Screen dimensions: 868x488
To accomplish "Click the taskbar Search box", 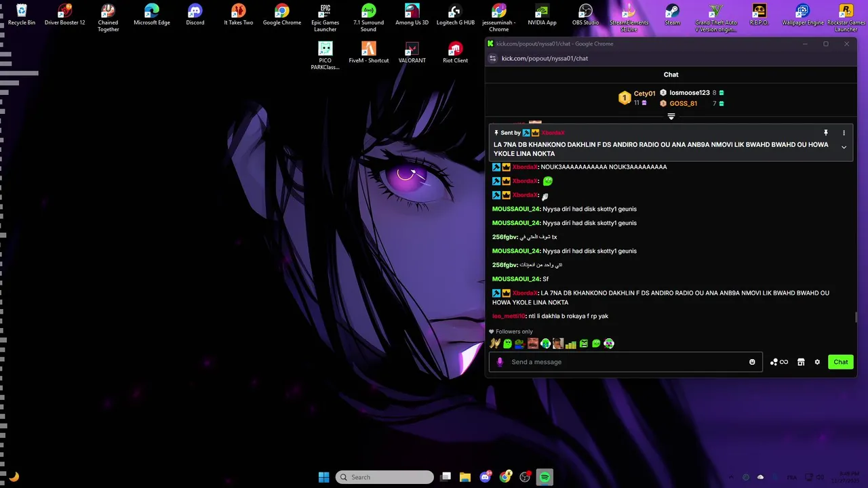I will point(384,477).
